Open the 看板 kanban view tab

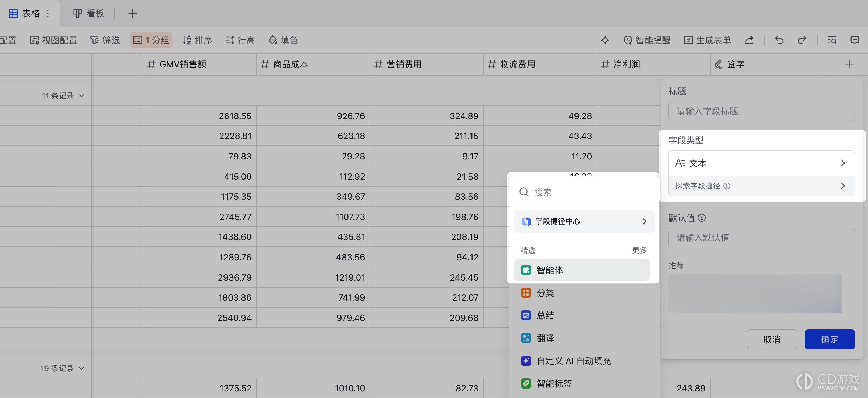tap(88, 13)
